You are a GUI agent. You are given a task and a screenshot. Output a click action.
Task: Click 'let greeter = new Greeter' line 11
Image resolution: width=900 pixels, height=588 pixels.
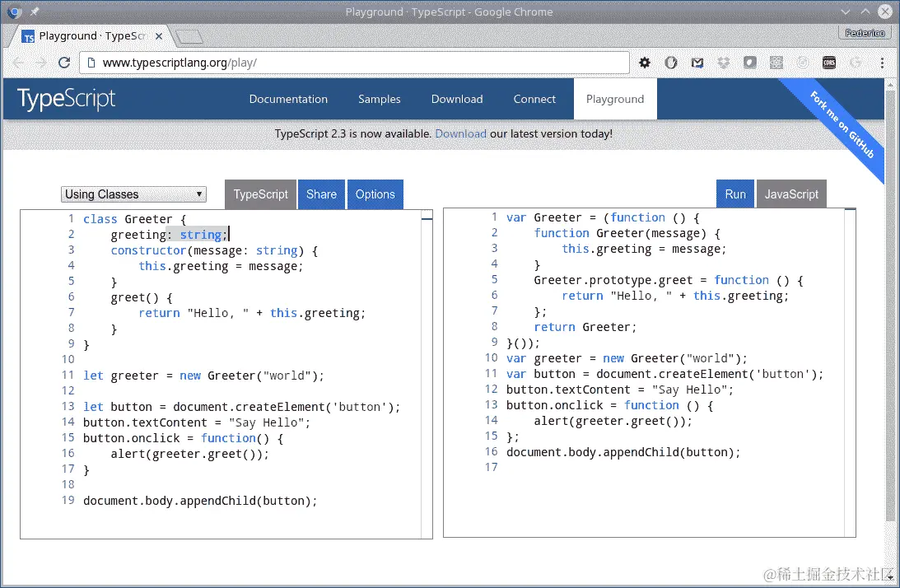tap(203, 376)
